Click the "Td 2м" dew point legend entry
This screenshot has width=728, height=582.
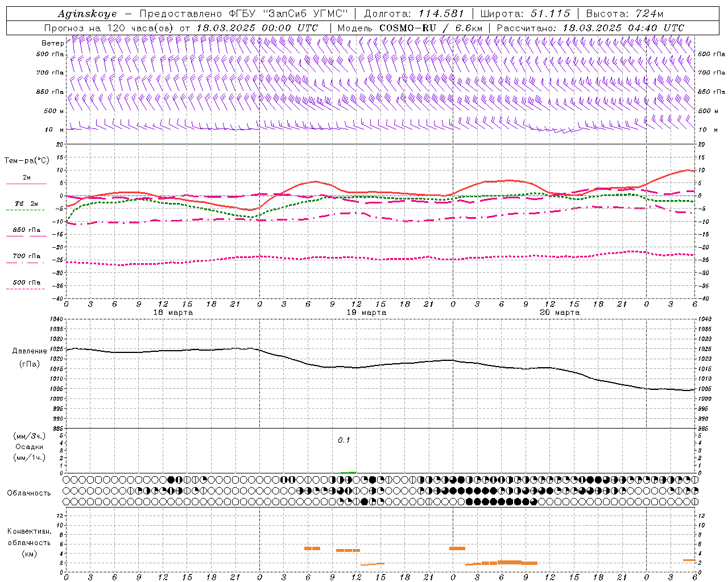pyautogui.click(x=26, y=203)
